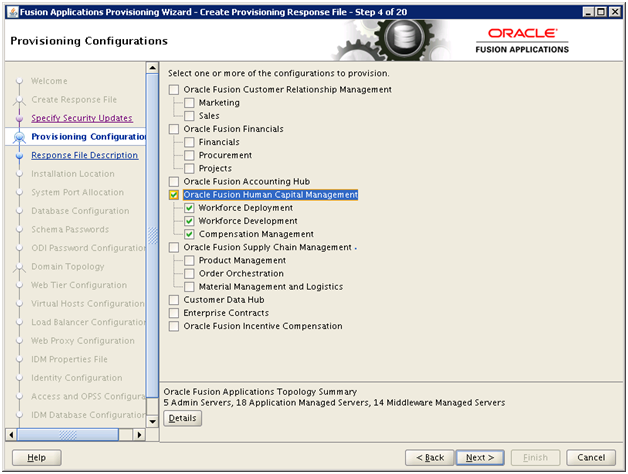Click the Specify Security Updates step bullet

pyautogui.click(x=19, y=118)
